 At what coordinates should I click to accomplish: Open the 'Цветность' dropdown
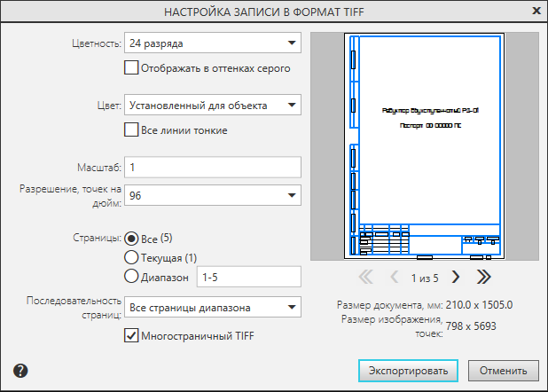[x=213, y=42]
